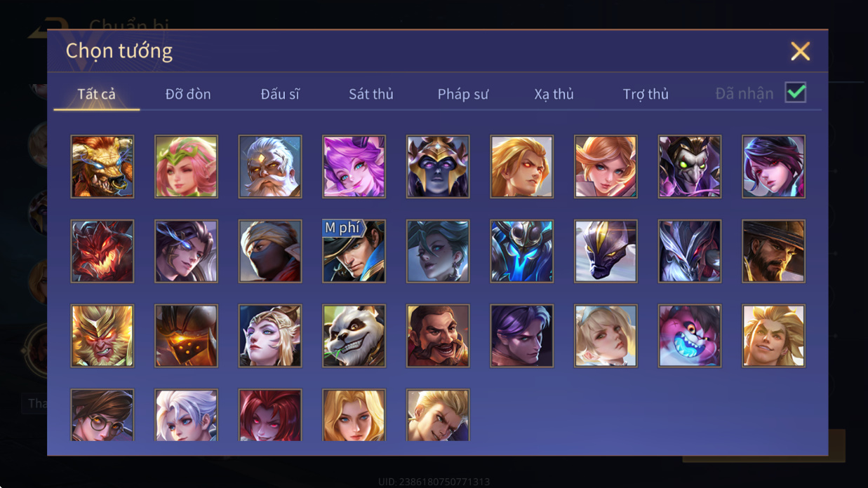This screenshot has width=868, height=488.
Task: Open the 'Sát thủ' tab
Action: [371, 94]
